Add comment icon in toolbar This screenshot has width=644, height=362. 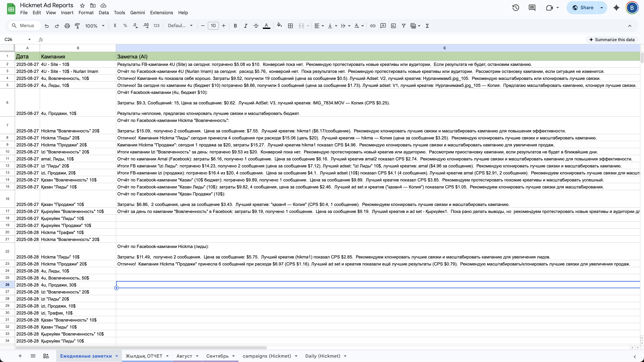click(383, 26)
